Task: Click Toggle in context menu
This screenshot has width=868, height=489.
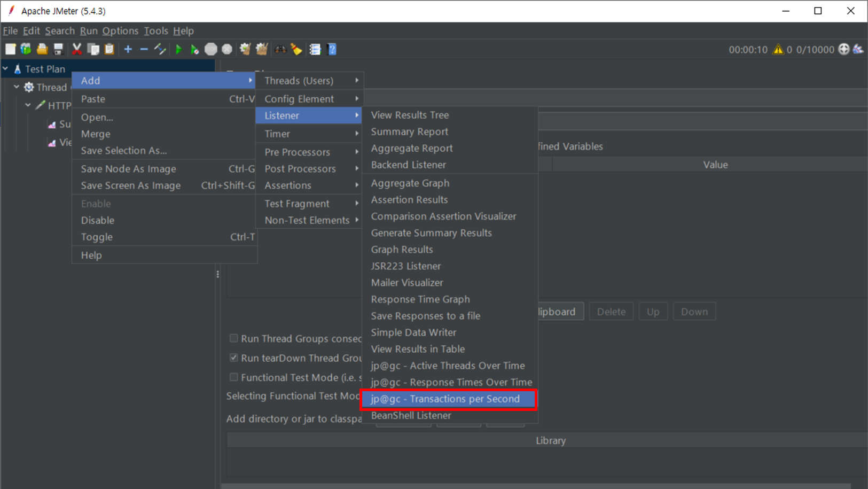Action: tap(165, 237)
